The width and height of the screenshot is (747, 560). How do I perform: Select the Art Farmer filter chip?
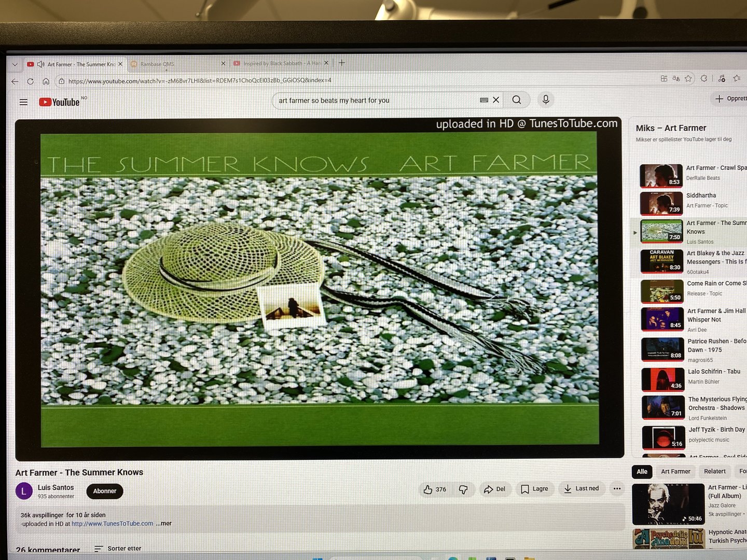tap(675, 471)
